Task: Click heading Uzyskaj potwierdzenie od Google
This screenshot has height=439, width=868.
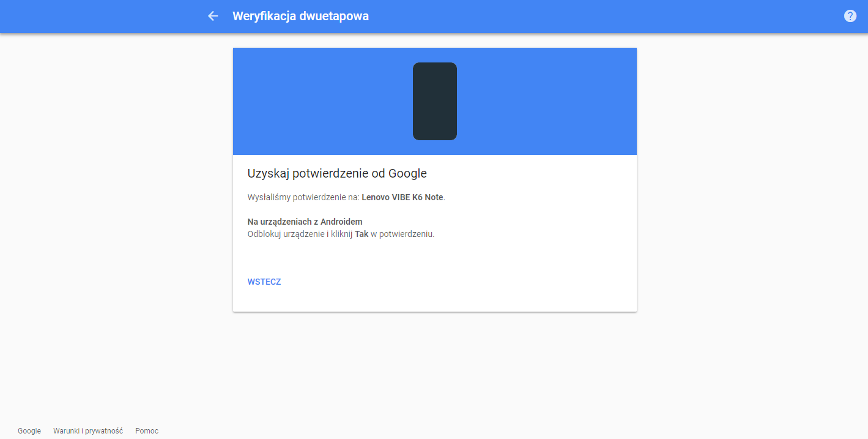Action: pos(337,173)
